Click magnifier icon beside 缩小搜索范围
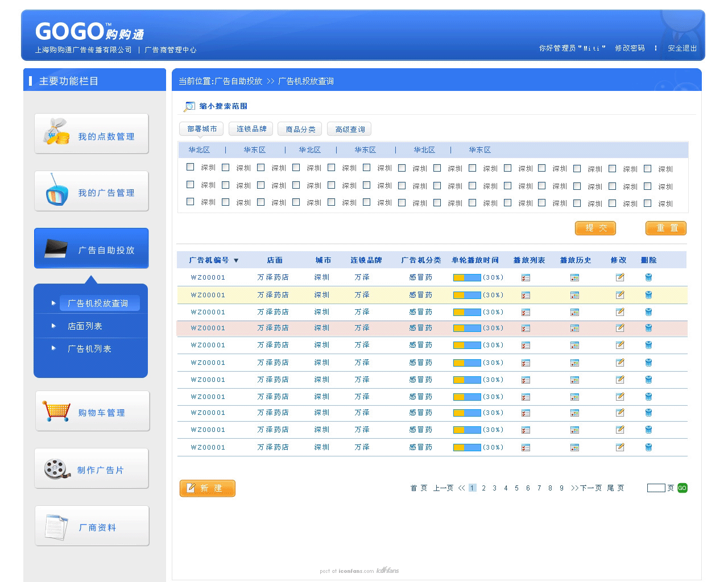Viewport: 728px width, 582px height. pyautogui.click(x=189, y=106)
